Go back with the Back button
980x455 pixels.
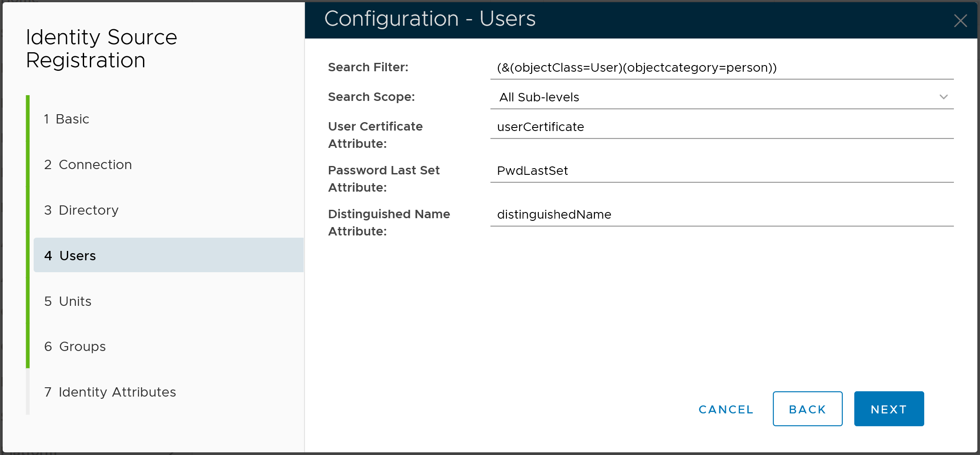pyautogui.click(x=807, y=409)
